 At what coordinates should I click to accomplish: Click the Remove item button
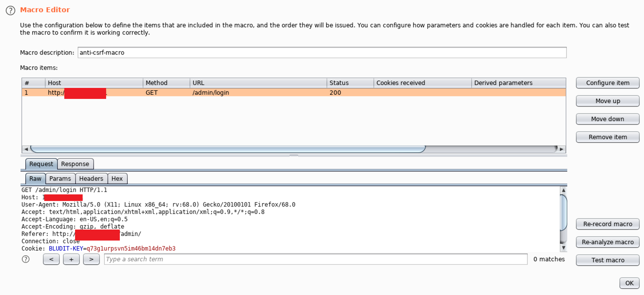tap(608, 137)
